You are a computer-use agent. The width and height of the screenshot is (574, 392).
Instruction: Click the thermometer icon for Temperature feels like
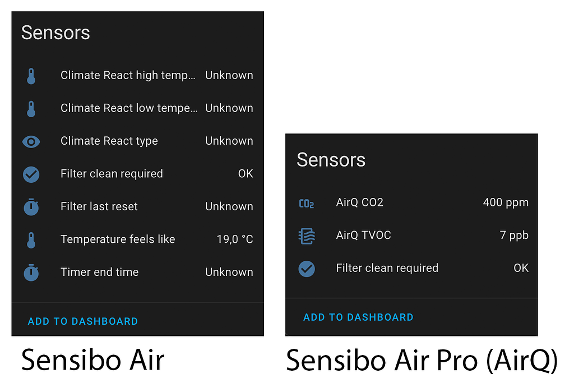click(x=31, y=239)
